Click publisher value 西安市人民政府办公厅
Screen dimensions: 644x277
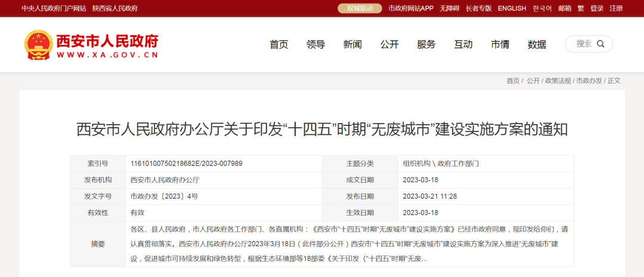165,180
